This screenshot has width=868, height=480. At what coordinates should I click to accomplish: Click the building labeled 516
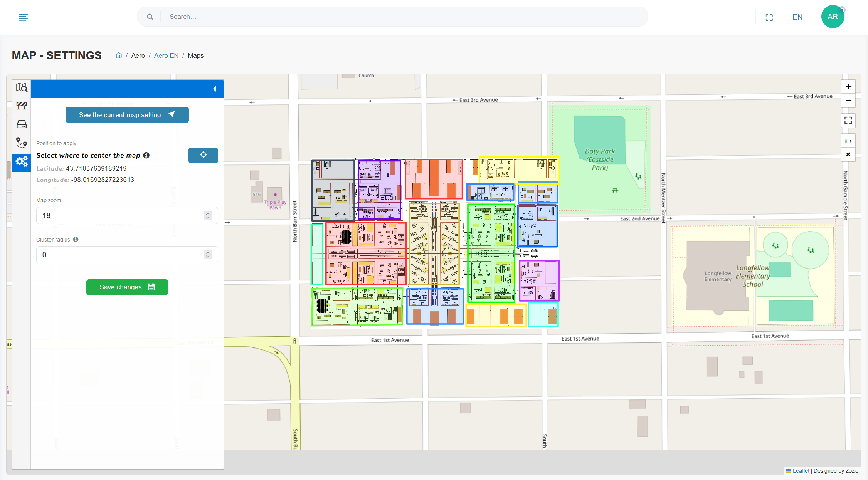point(257,192)
